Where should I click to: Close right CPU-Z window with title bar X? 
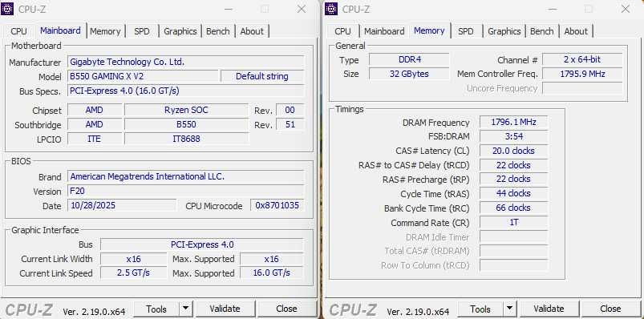tap(626, 9)
